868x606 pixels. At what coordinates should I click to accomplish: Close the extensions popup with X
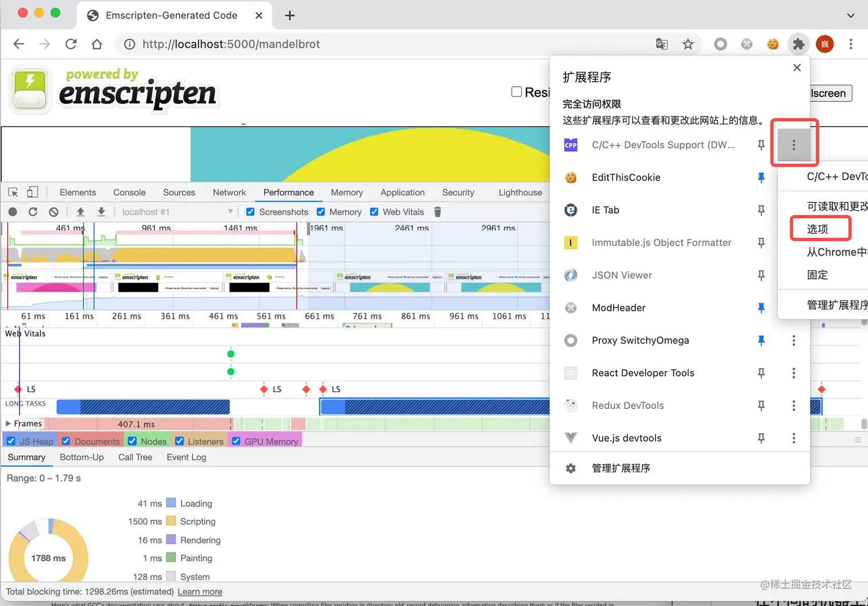797,68
